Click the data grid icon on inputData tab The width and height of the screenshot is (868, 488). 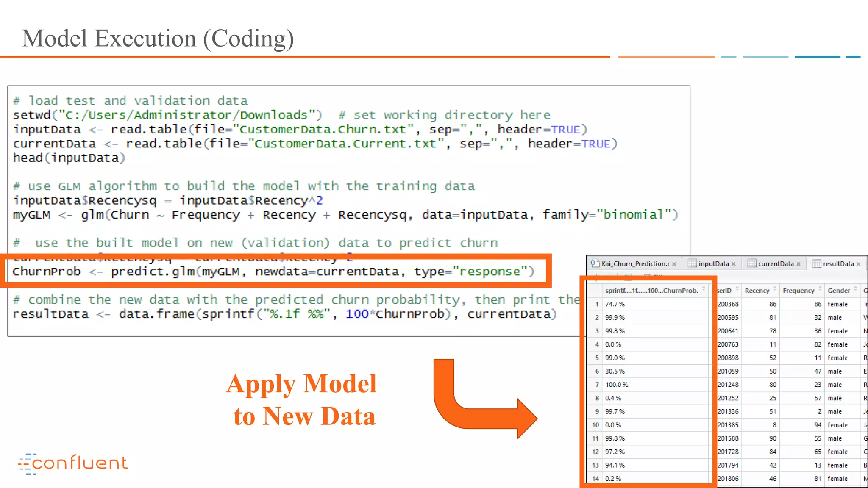tap(692, 263)
